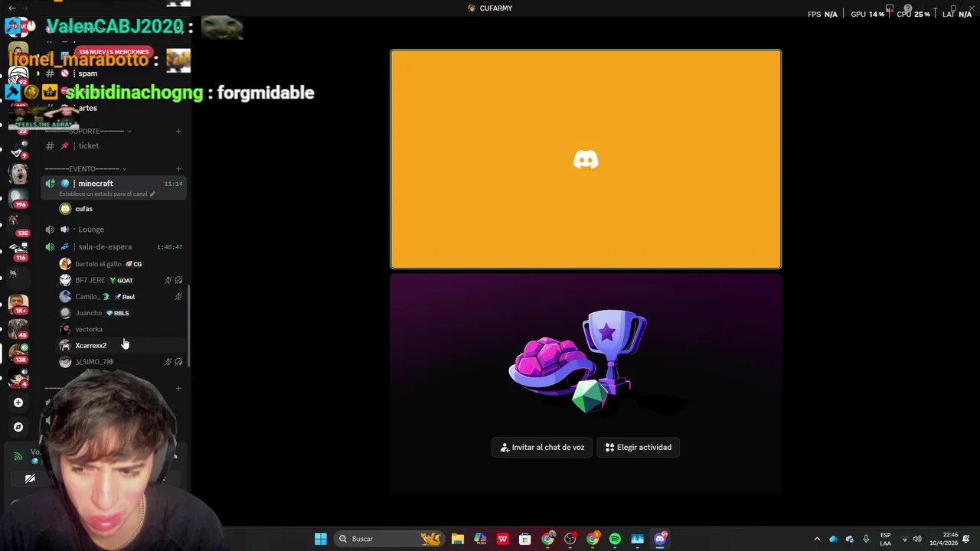Show hidden system tray icons
This screenshot has height=551, width=980.
817,539
